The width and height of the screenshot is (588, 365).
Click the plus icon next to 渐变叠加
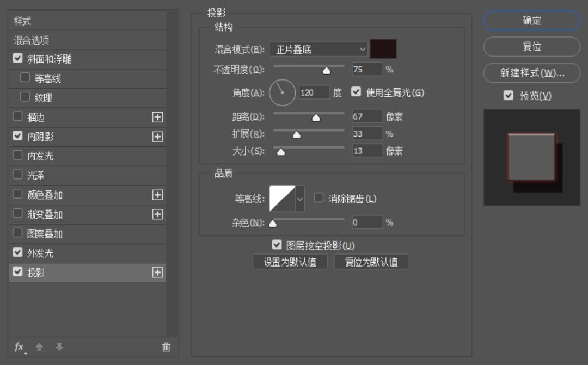pyautogui.click(x=157, y=214)
